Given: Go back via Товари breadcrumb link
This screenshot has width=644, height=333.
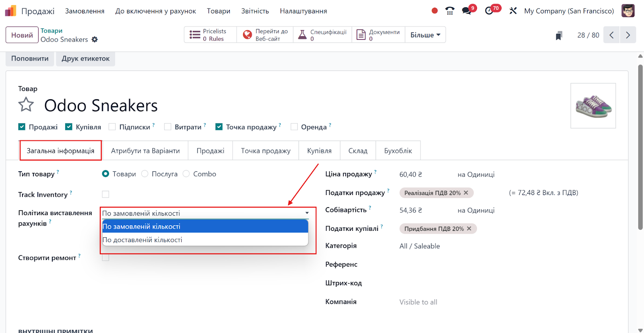Looking at the screenshot, I should click(52, 31).
